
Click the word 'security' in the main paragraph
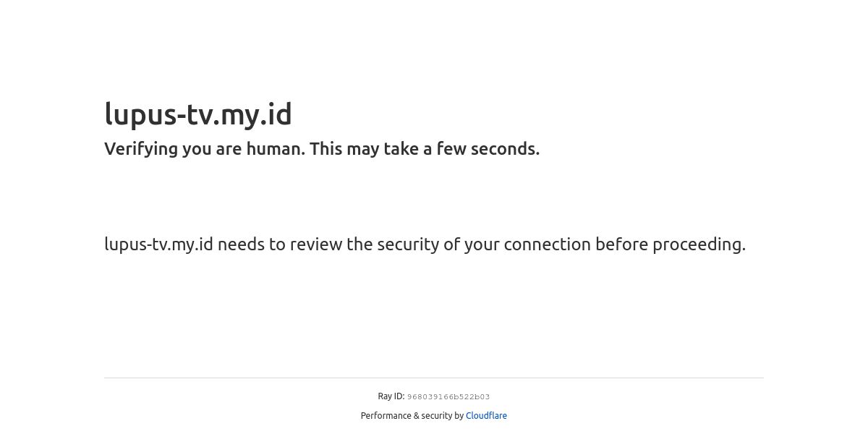pos(409,244)
